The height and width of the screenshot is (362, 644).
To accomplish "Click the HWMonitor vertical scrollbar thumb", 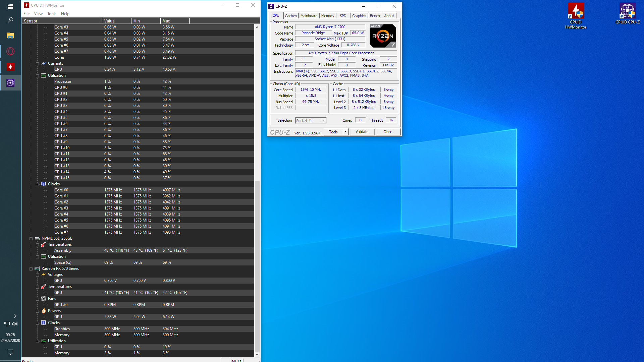I will tap(257, 266).
